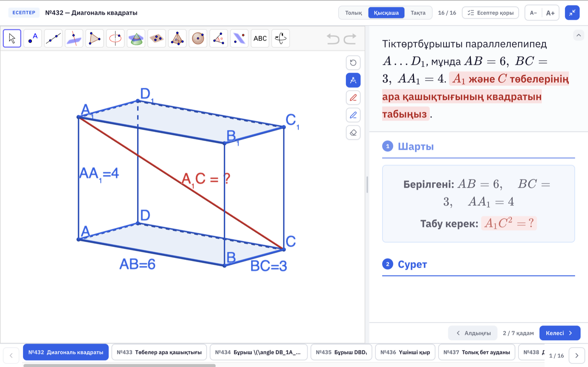Increase font size with A+

click(x=550, y=13)
